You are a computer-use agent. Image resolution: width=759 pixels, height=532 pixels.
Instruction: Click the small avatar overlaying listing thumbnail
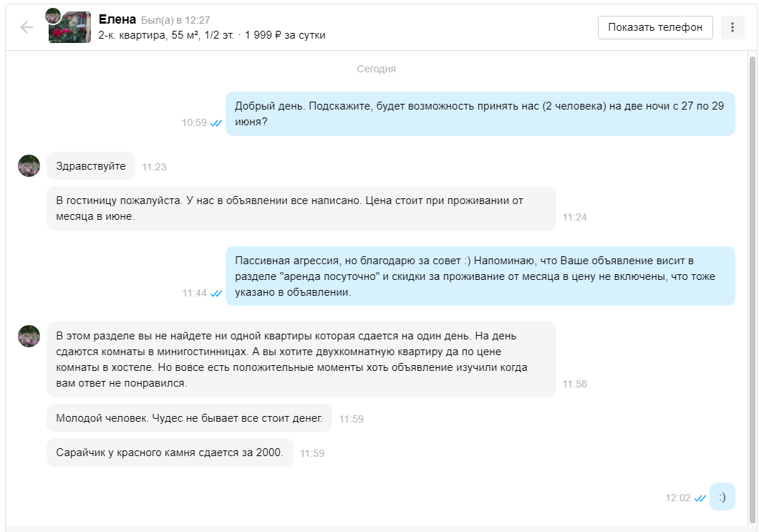[53, 16]
